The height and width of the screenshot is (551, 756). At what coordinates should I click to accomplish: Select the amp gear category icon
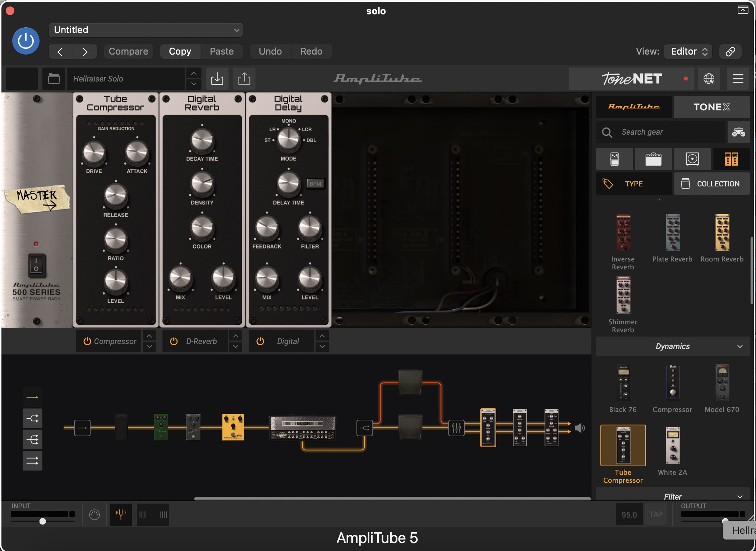[653, 159]
